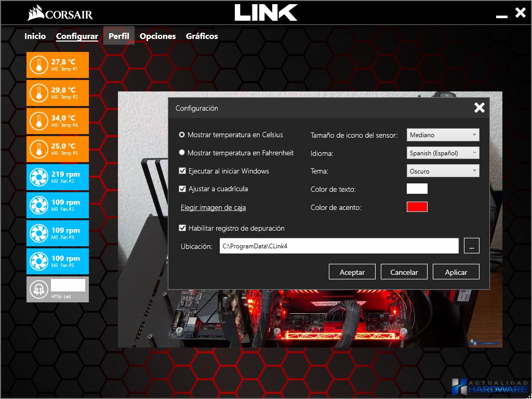Expand the Idioma language dropdown
532x399 pixels.
443,153
